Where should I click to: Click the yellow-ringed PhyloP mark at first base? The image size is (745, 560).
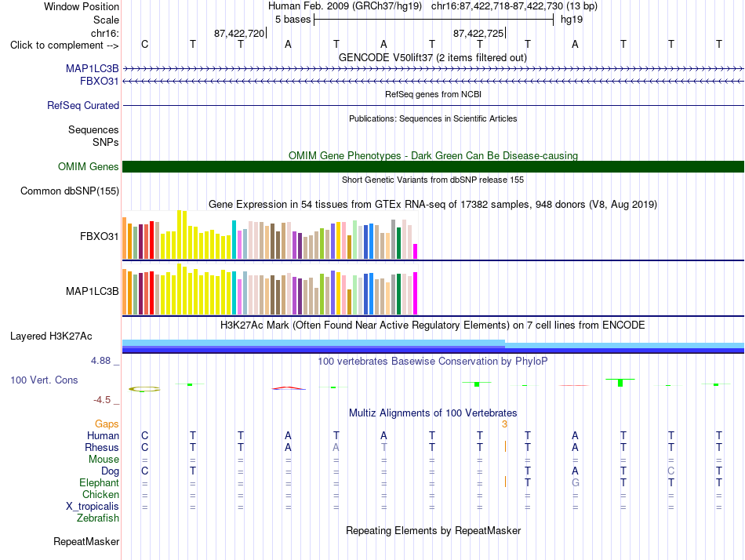(144, 389)
